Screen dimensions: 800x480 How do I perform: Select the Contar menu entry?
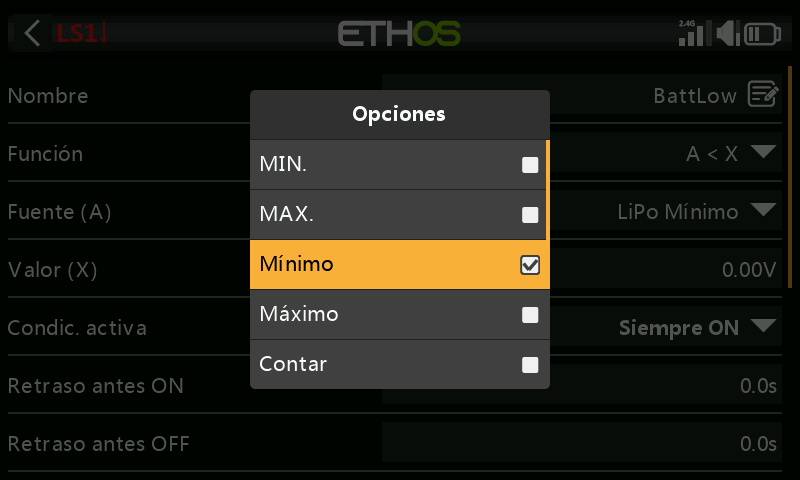[x=399, y=364]
